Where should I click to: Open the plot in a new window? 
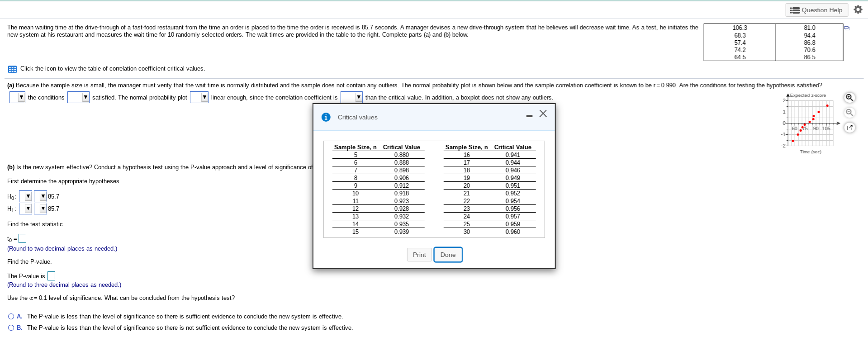[849, 128]
